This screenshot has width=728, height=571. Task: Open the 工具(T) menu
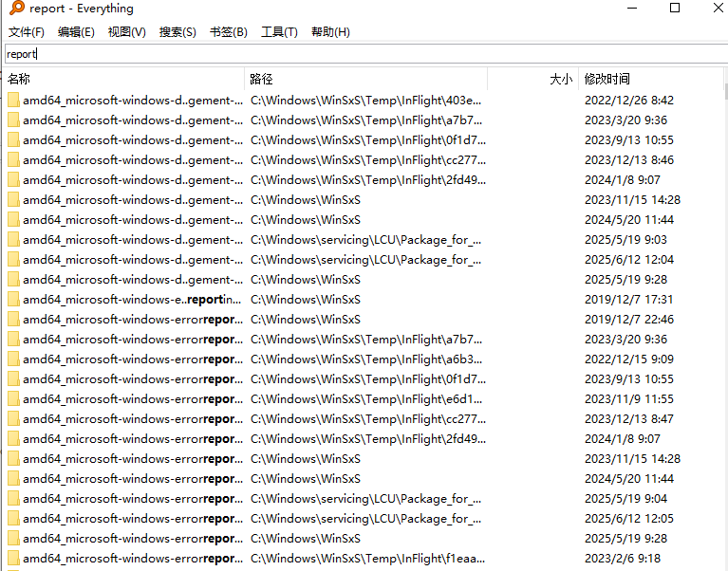tap(279, 32)
